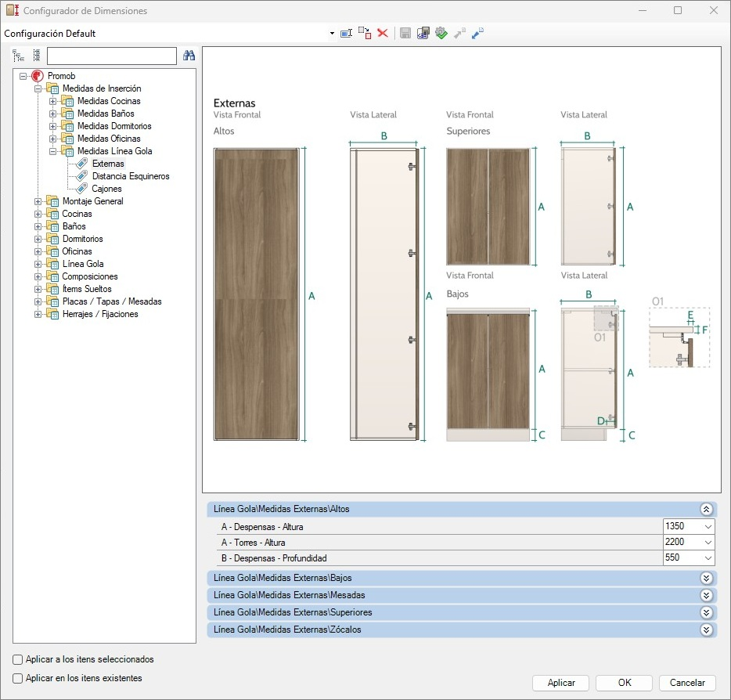Viewport: 731px width, 700px height.
Task: Select 'Distancia Esquineros' in the tree
Action: click(130, 176)
